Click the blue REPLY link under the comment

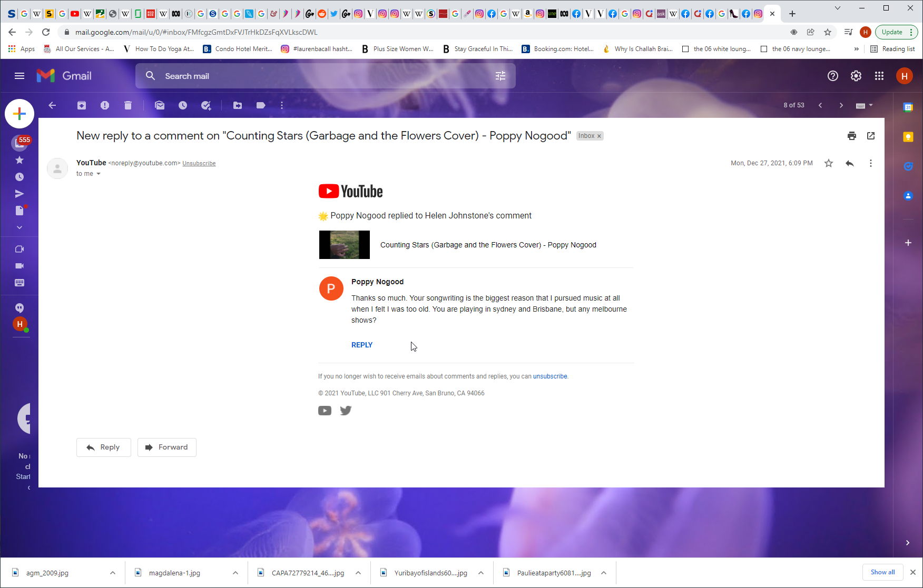(x=362, y=345)
